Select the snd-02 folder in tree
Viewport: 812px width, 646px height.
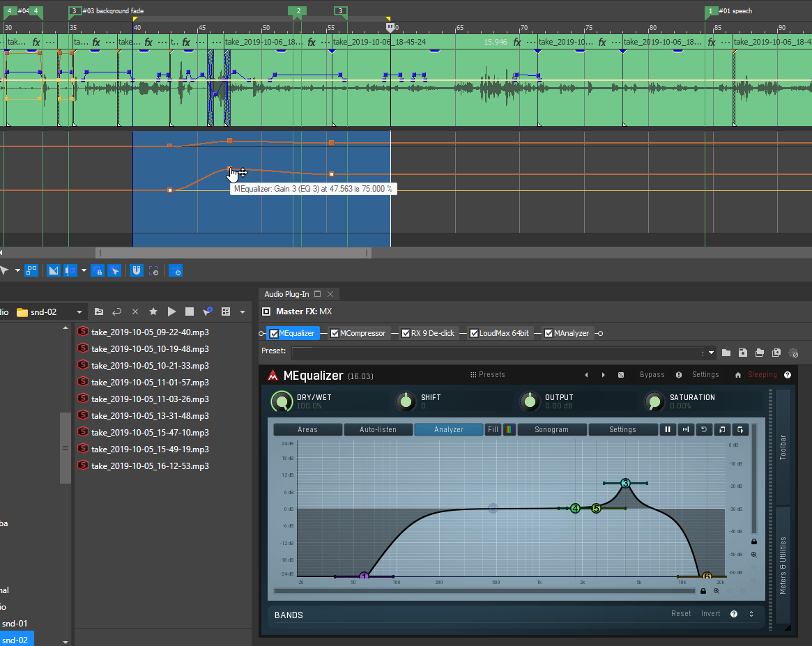coord(15,640)
